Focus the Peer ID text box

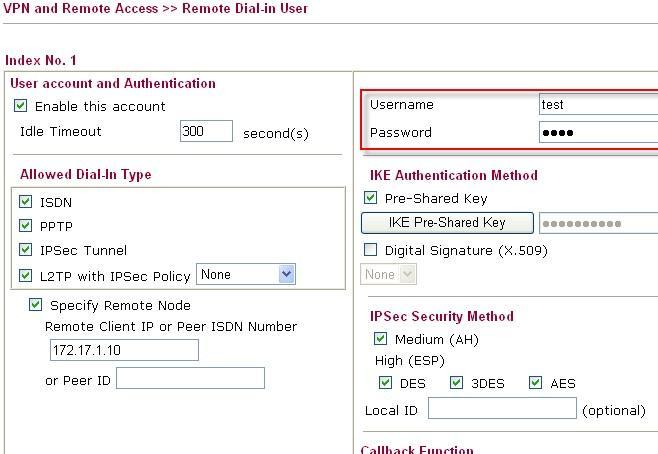click(190, 378)
